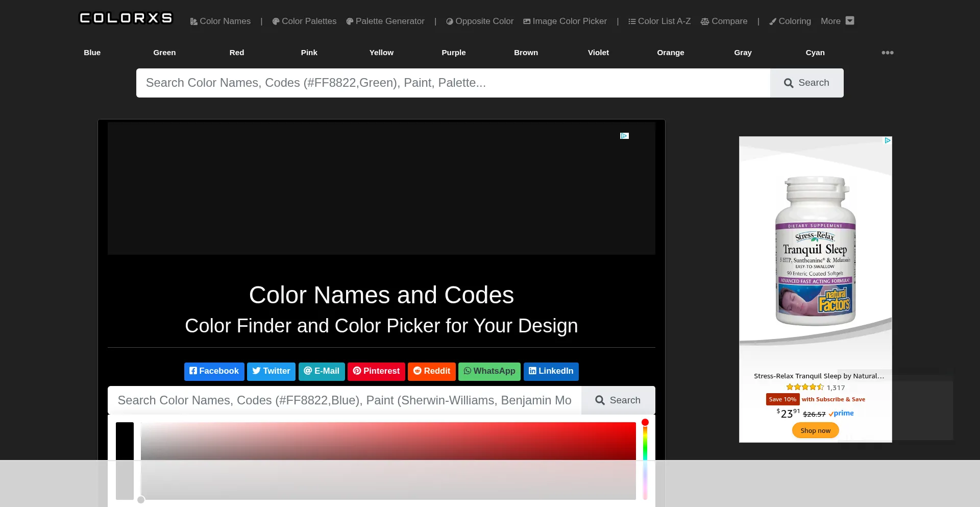Share the page on Pinterest

[376, 371]
